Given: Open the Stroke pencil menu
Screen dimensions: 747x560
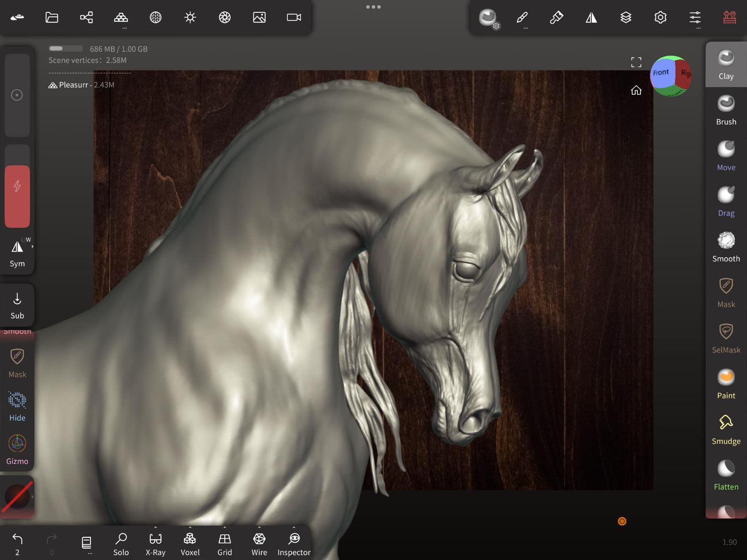Looking at the screenshot, I should pyautogui.click(x=522, y=18).
